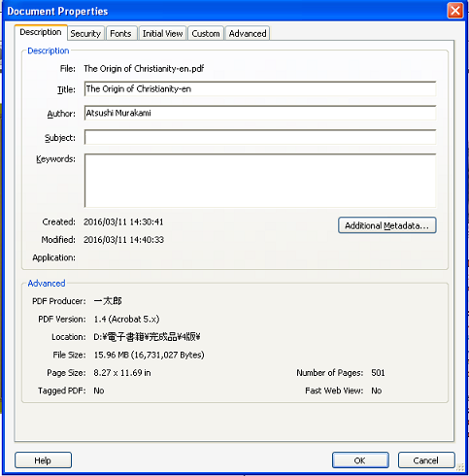Close the Document Properties dialog

[x=455, y=11]
